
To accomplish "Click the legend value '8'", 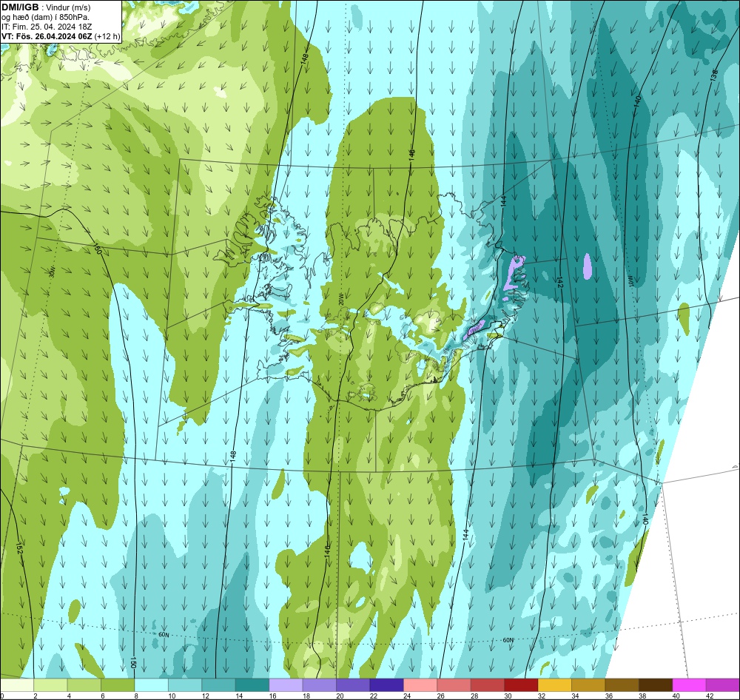I will [136, 696].
